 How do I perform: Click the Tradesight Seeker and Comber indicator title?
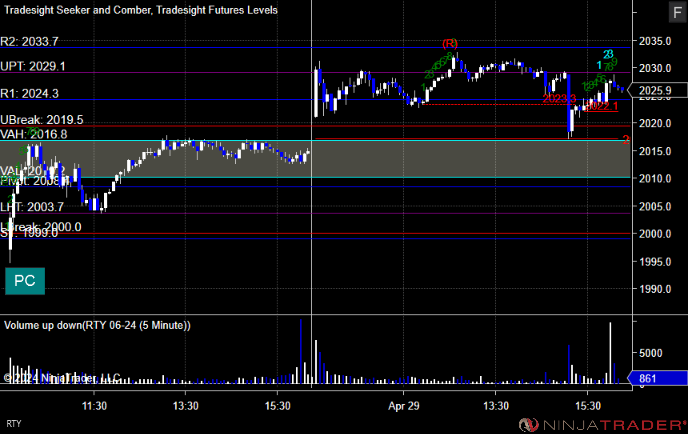(140, 10)
